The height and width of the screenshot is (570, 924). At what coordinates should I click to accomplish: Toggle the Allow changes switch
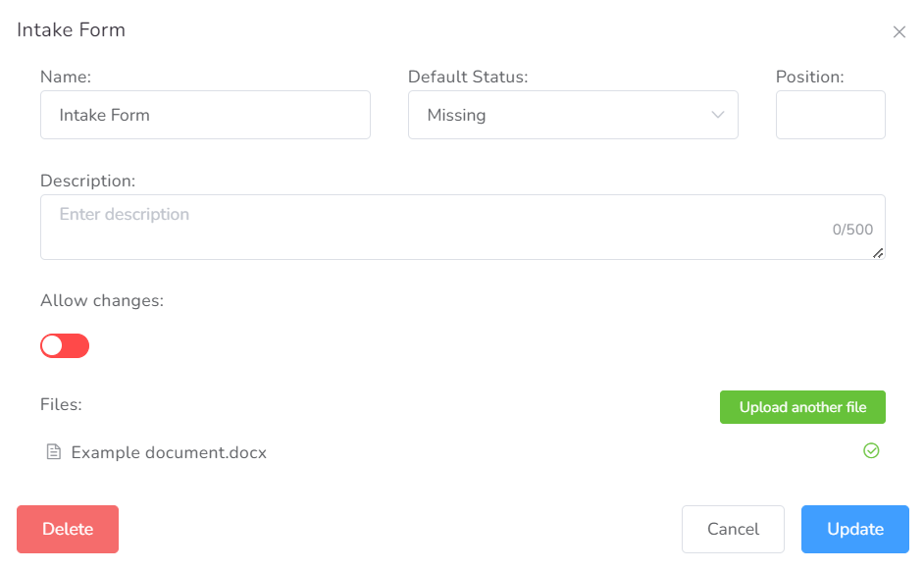coord(65,346)
